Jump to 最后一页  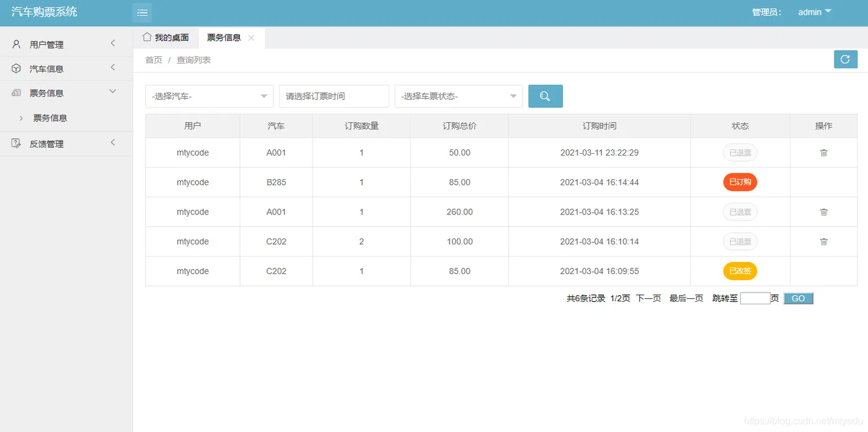coord(686,298)
